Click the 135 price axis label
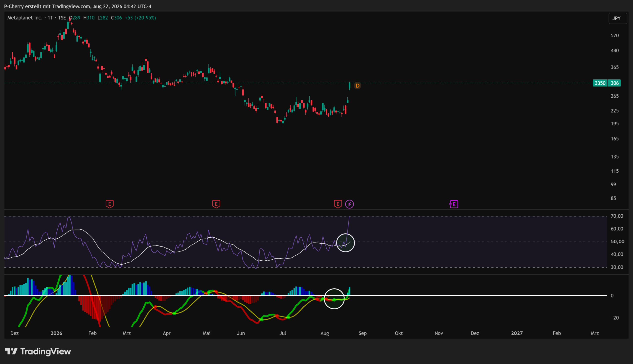 pyautogui.click(x=615, y=157)
